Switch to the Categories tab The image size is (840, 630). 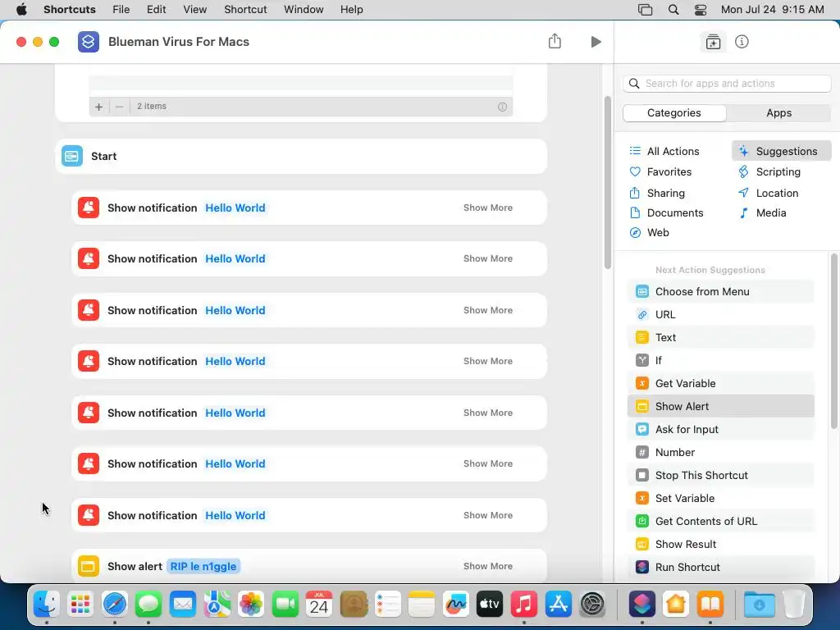click(674, 113)
